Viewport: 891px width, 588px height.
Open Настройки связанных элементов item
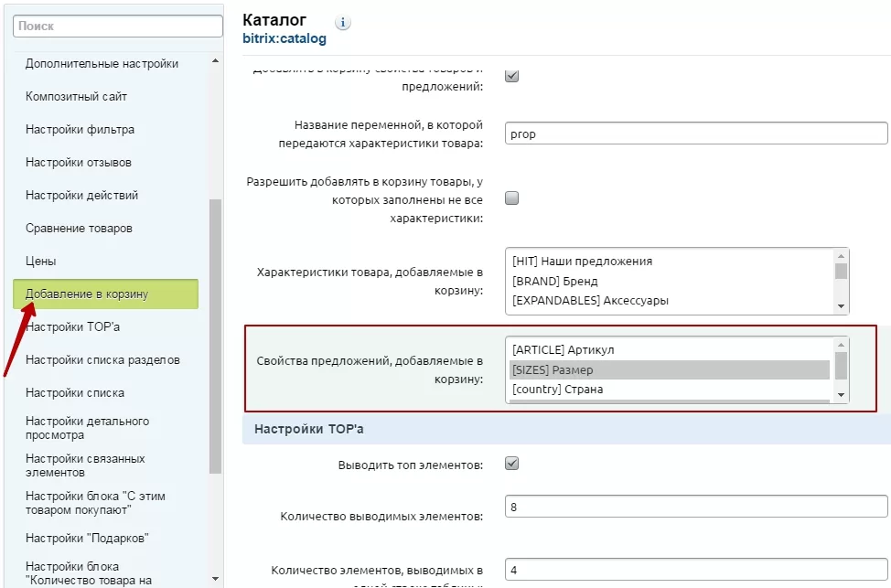(85, 465)
